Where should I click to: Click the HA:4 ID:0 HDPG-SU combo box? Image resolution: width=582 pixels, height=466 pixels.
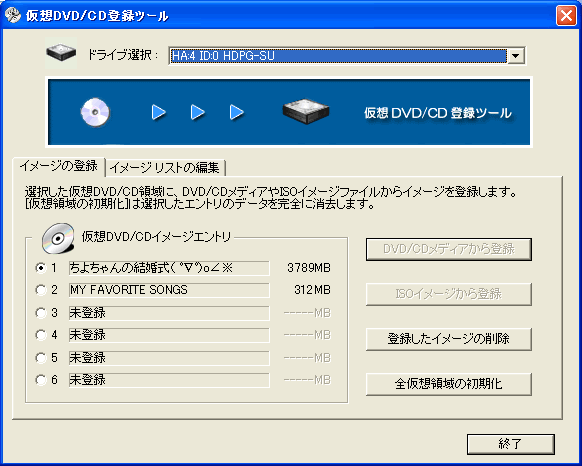click(x=347, y=56)
